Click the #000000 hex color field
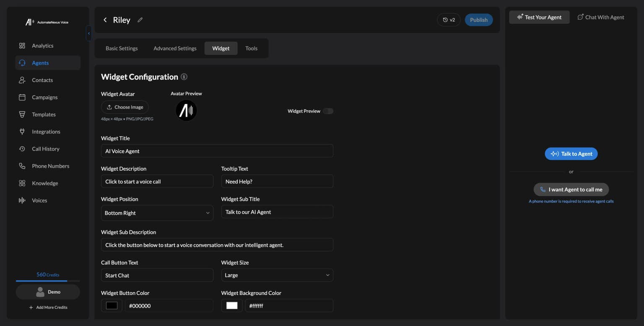Screen dimensions: 644x326 169,305
